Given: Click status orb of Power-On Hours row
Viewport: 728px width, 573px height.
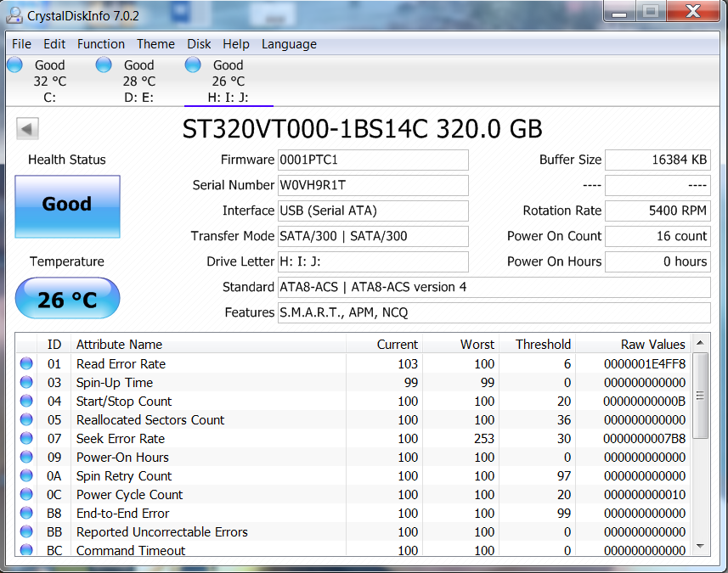Looking at the screenshot, I should [x=26, y=457].
